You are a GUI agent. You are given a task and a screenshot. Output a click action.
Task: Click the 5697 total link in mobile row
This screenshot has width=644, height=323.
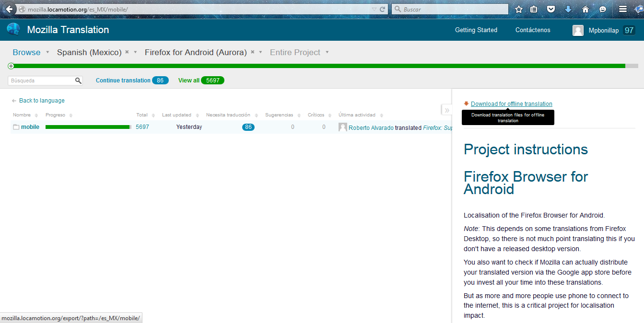point(142,127)
